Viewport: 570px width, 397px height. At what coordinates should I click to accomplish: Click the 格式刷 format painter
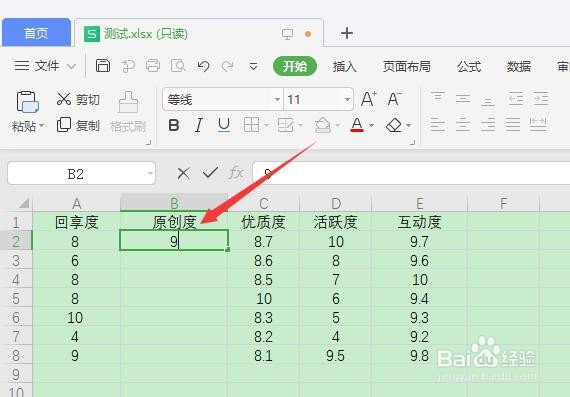[128, 112]
